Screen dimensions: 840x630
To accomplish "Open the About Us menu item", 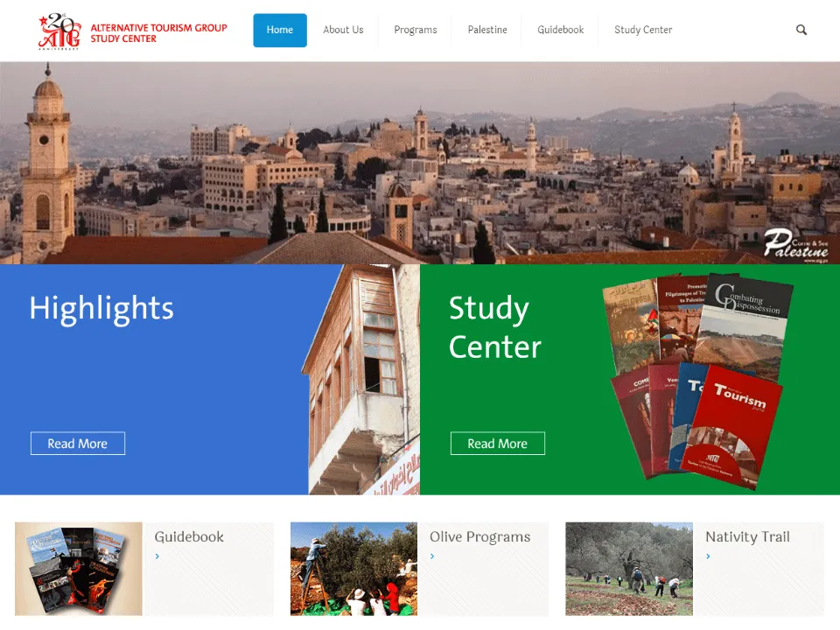I will 343,30.
